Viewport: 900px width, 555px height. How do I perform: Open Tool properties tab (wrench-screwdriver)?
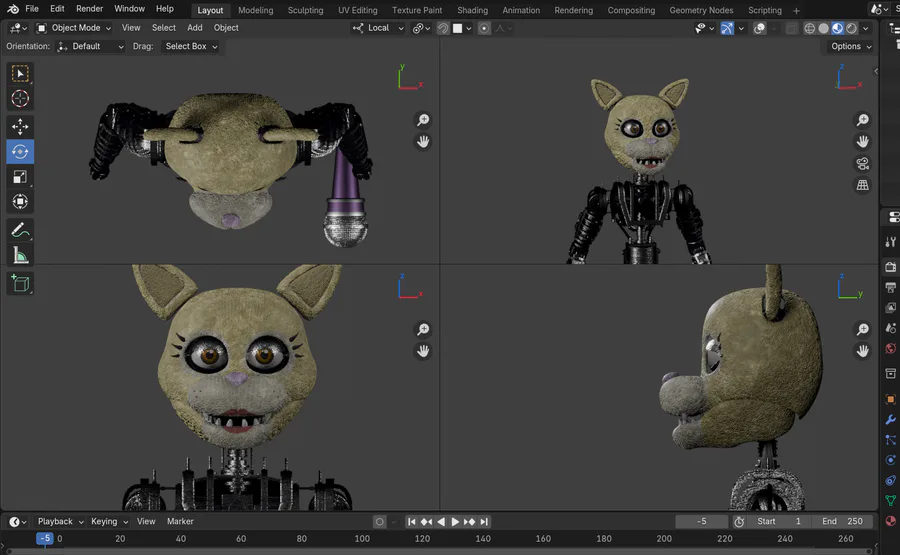click(x=891, y=242)
